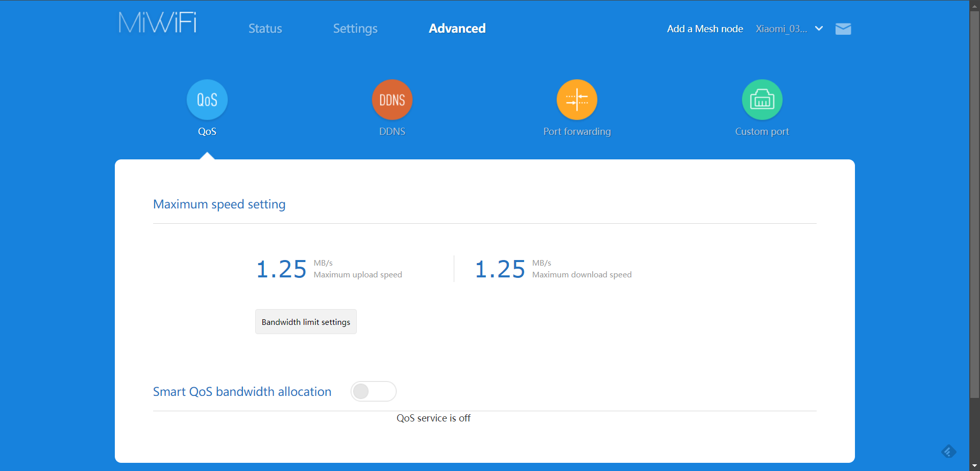Open the Xiaomi_03... router name menu
Image resolution: width=980 pixels, height=471 pixels.
click(x=781, y=29)
